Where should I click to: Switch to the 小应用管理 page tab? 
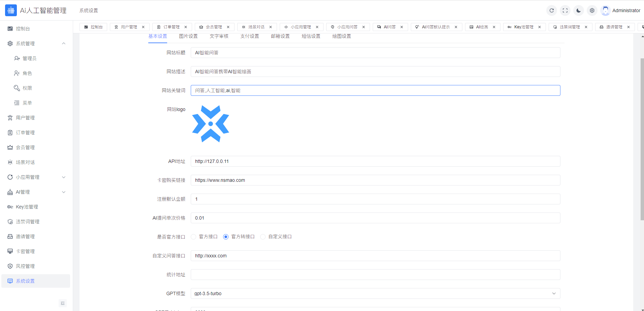click(301, 27)
